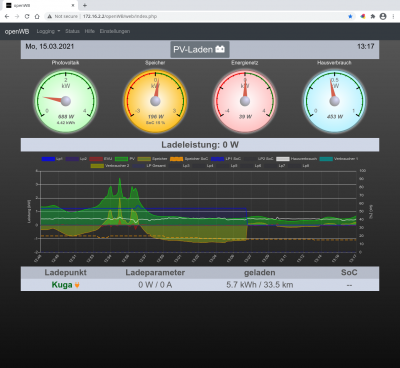Toggle Hausverbrauch series in legend
Viewport: 400px width, 368px height.
(296, 159)
